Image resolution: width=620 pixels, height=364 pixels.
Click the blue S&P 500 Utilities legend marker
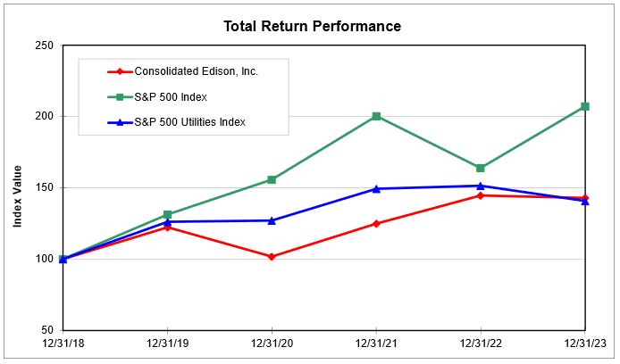118,121
